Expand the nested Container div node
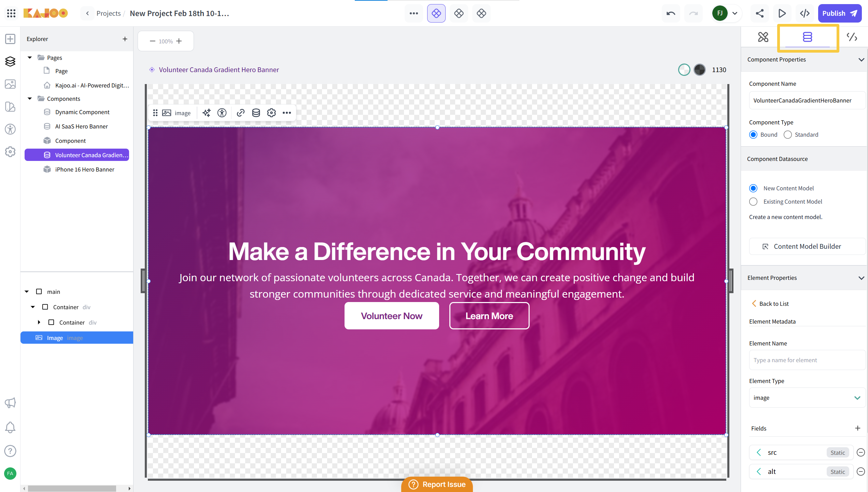868x492 pixels. point(39,322)
